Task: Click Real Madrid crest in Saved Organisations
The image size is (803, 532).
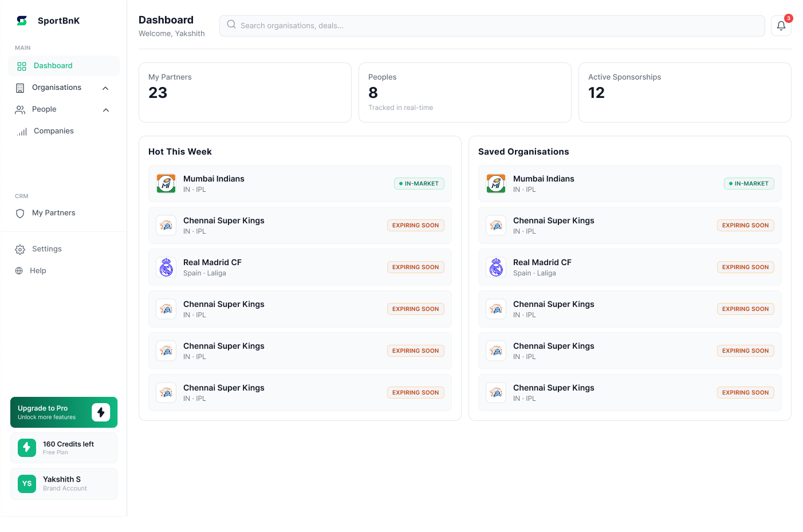Action: 496,267
